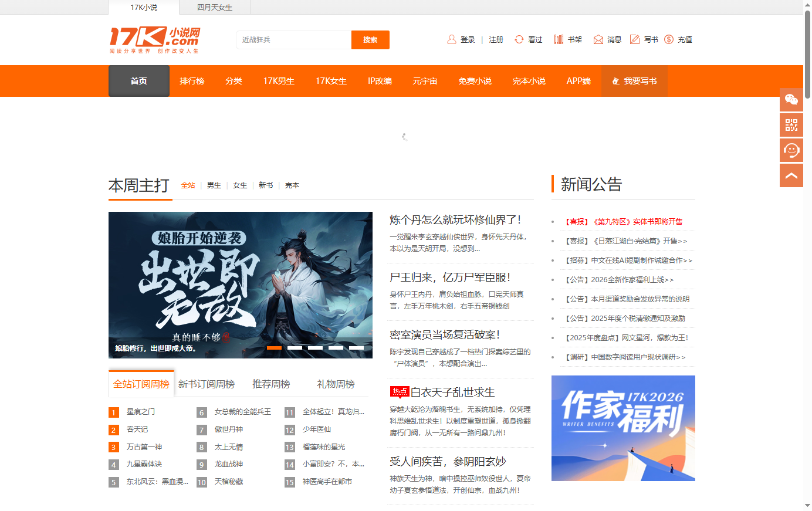The width and height of the screenshot is (812, 511).
Task: Switch to the 17K小说 top tab
Action: pyautogui.click(x=144, y=7)
